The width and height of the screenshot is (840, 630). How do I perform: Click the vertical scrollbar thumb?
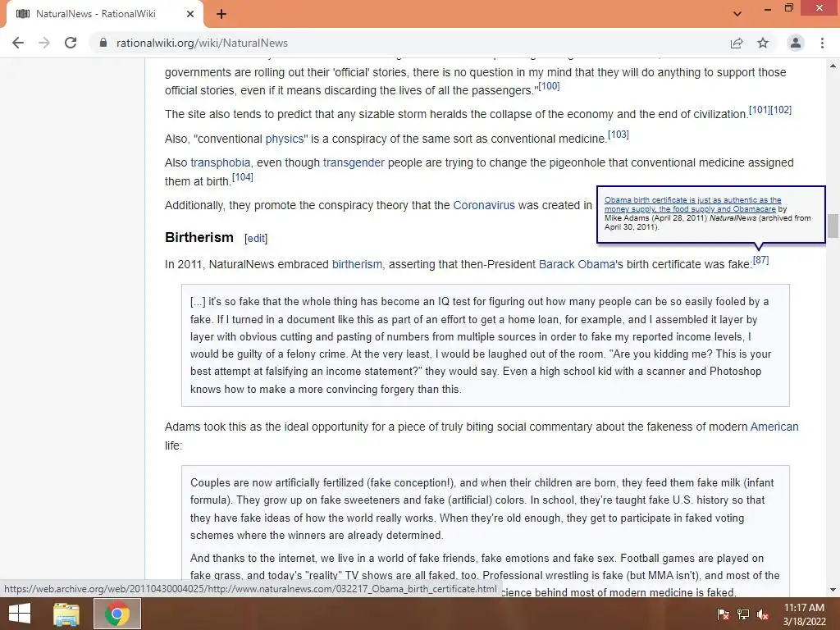[833, 225]
